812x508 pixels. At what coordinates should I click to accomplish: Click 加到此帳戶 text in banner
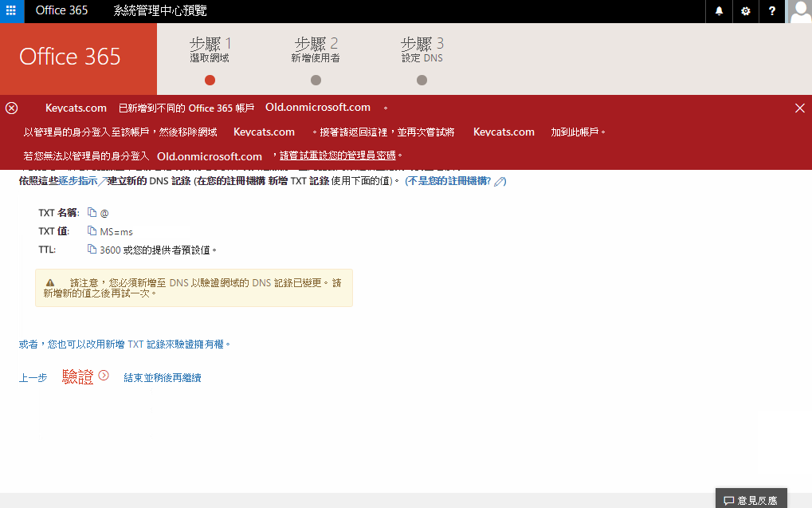tap(576, 132)
